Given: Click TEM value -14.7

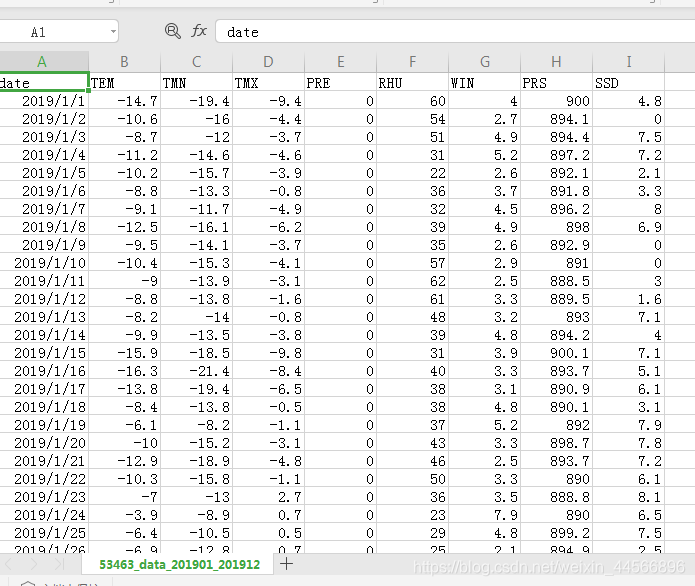Looking at the screenshot, I should pyautogui.click(x=125, y=101).
